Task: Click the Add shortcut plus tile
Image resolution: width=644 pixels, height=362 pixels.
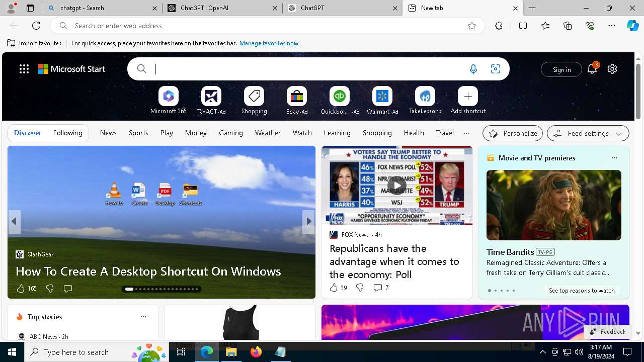Action: pyautogui.click(x=468, y=96)
